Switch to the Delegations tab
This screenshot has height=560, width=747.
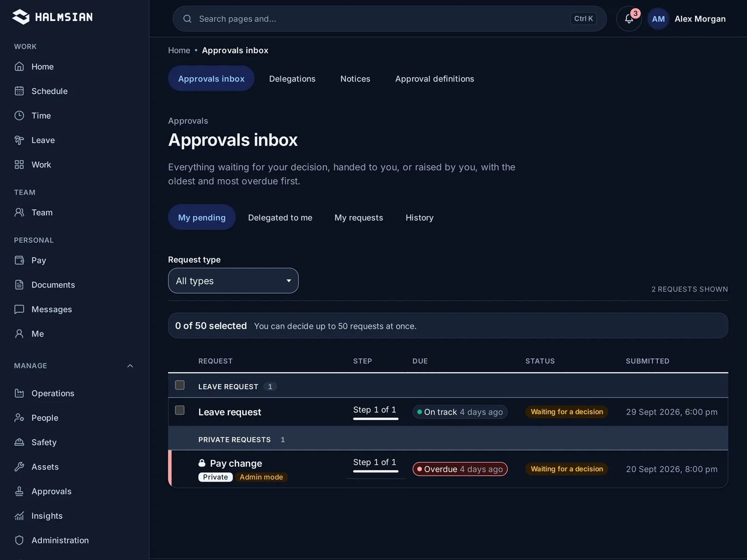coord(292,78)
